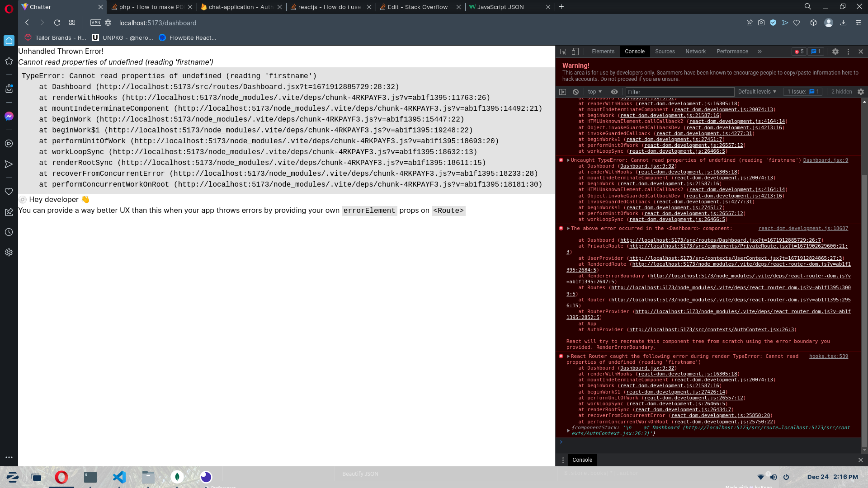Click the Console panel tab
Viewport: 868px width, 488px height.
635,51
